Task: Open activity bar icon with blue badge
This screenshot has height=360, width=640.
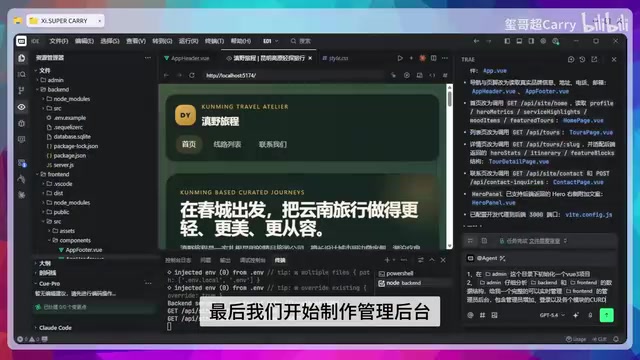Action: pyautogui.click(x=22, y=163)
